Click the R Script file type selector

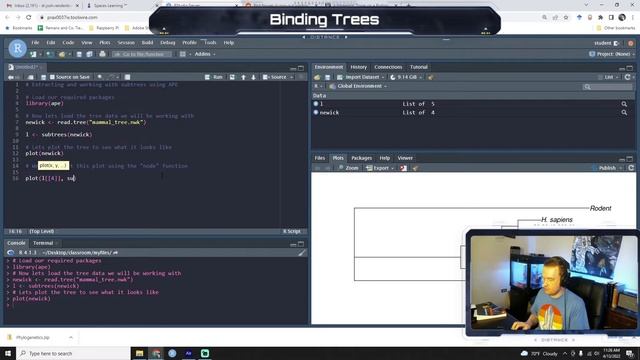point(292,231)
